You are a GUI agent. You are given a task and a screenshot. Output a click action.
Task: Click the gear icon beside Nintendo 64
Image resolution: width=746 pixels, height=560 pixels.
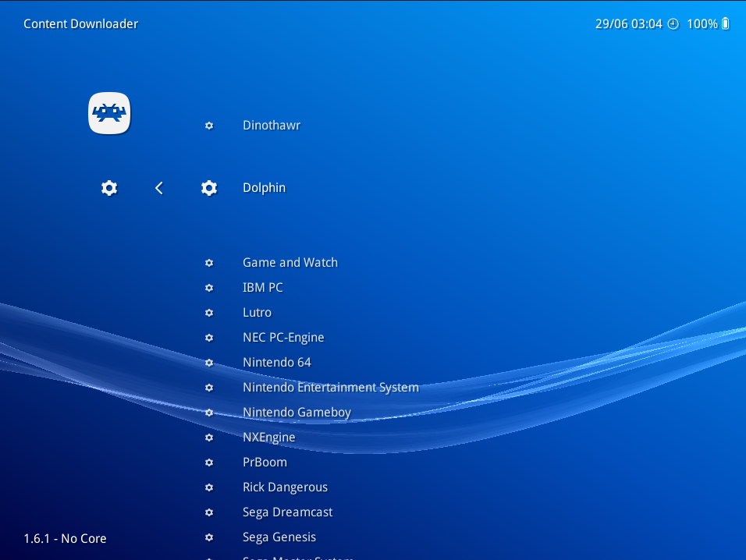coord(209,363)
